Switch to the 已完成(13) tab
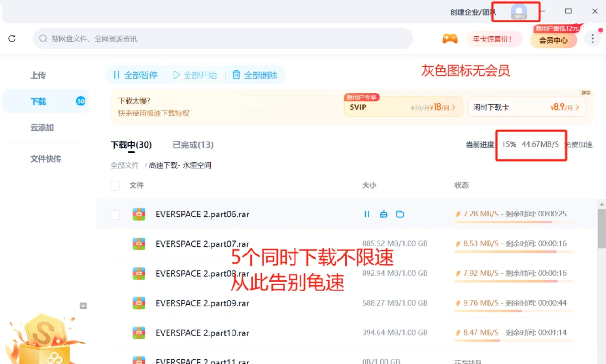The width and height of the screenshot is (606, 364). (x=193, y=145)
